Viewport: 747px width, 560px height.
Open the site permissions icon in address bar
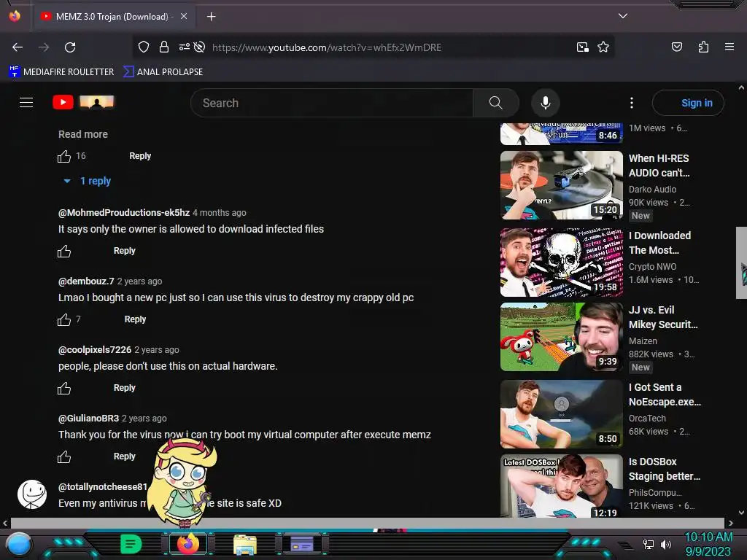pos(185,47)
